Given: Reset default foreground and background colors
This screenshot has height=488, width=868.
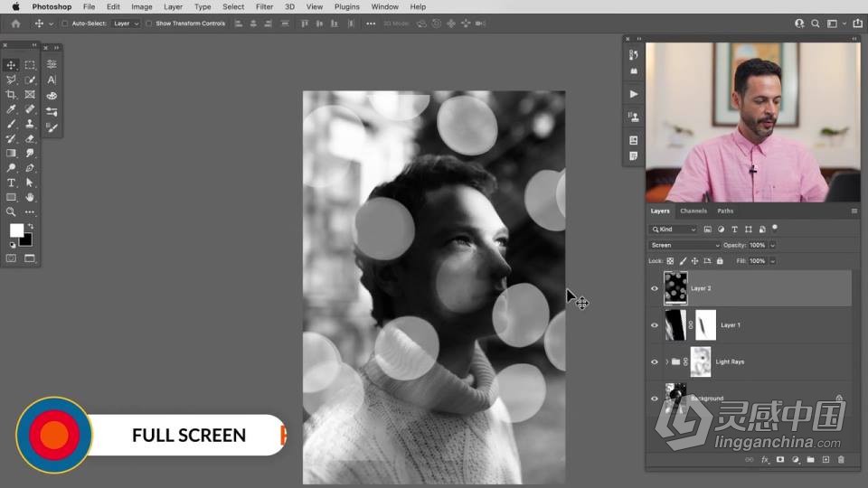Looking at the screenshot, I should 12,245.
